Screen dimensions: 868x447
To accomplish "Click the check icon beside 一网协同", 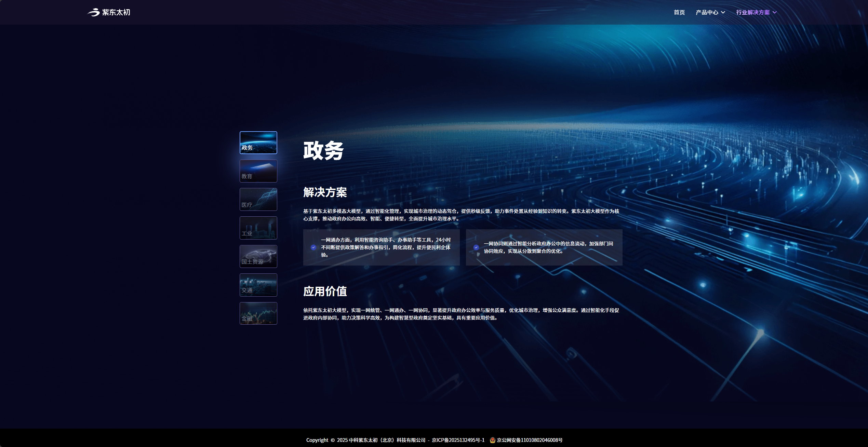I will click(x=476, y=247).
